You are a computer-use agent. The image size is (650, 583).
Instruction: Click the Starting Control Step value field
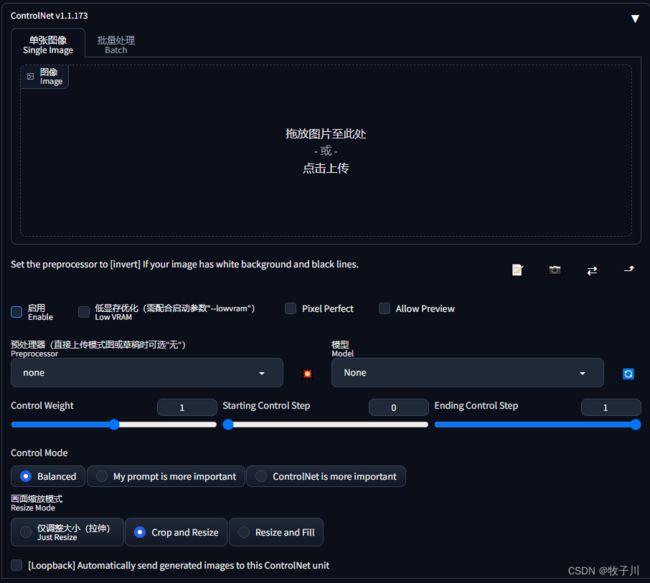[398, 407]
